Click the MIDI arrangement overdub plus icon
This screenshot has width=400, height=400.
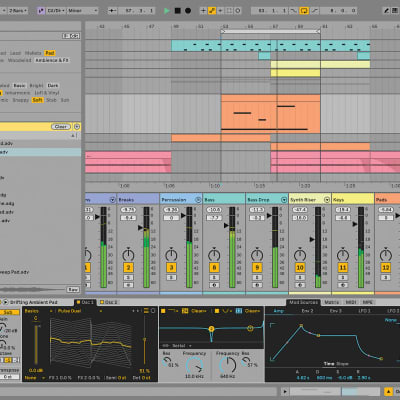[203, 11]
